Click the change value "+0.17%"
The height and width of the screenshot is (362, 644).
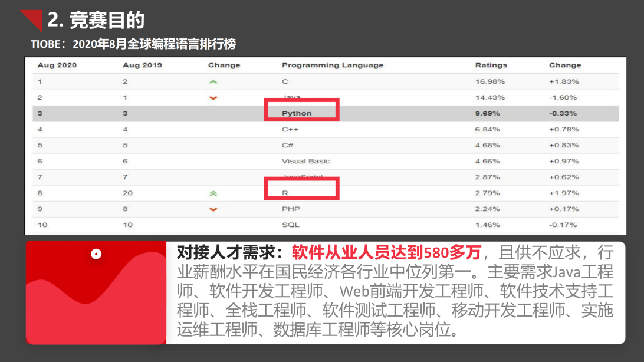point(564,209)
